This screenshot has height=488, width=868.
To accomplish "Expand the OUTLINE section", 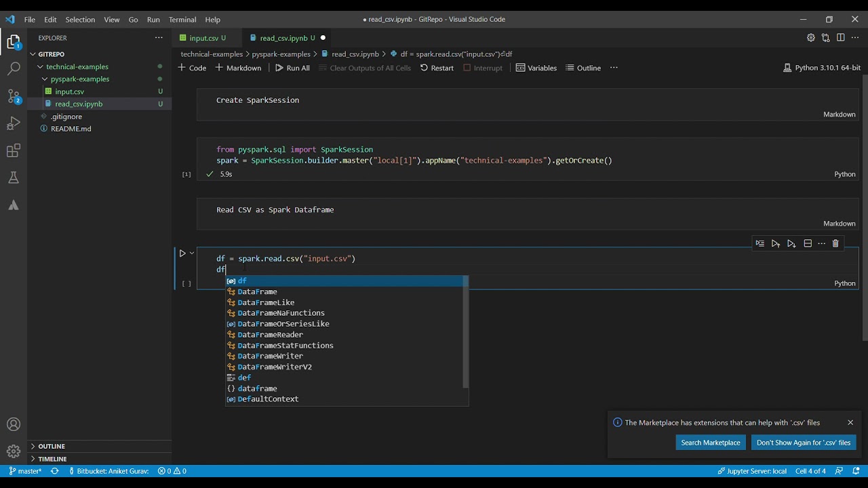I will (x=52, y=446).
